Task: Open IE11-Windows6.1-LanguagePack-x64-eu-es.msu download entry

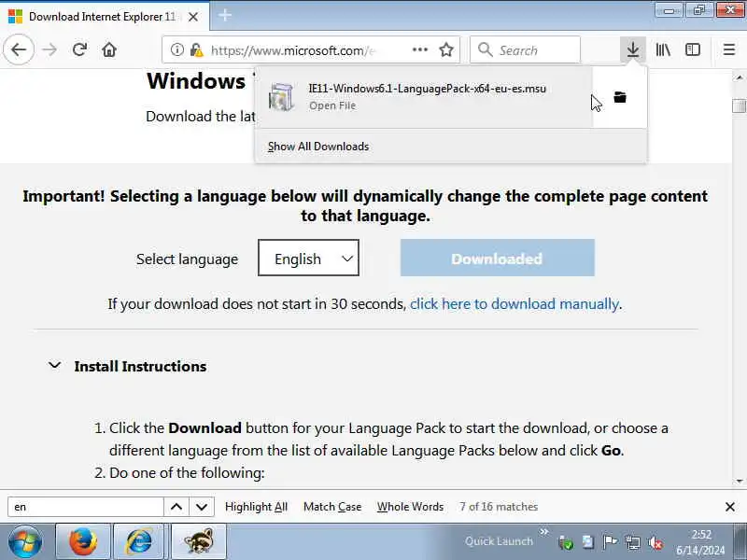Action: pos(424,97)
